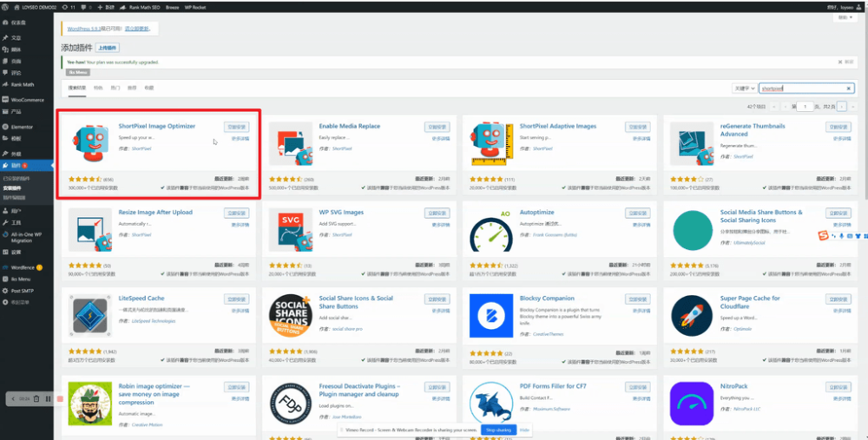Screen dimensions: 868x440
Task: Click the Blocksy Companion blue icon
Action: pyautogui.click(x=491, y=316)
